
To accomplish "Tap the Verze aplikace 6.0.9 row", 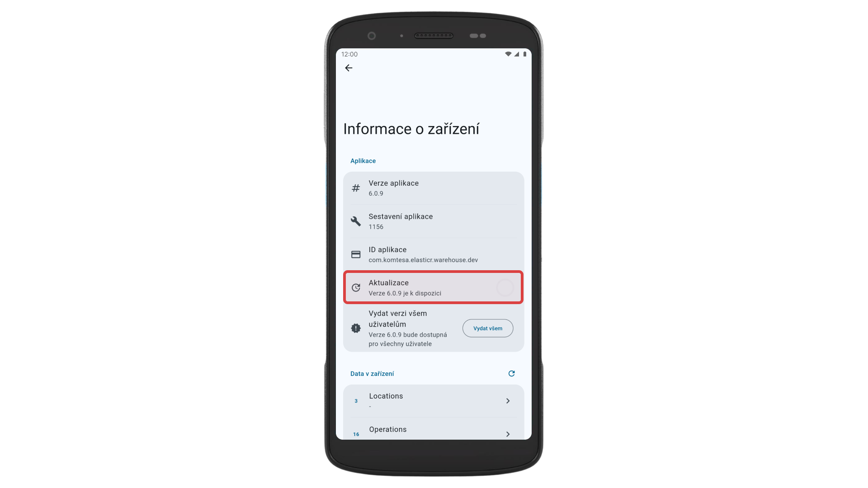I will [434, 188].
